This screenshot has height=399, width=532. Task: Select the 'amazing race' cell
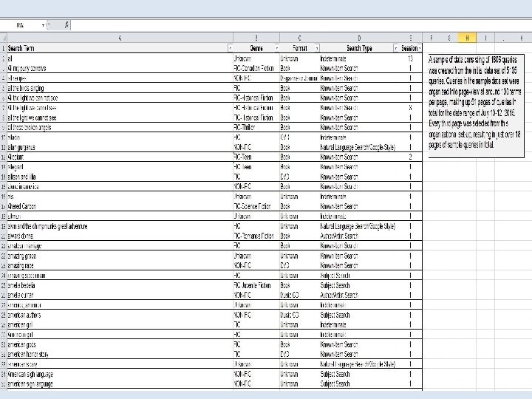click(x=120, y=266)
